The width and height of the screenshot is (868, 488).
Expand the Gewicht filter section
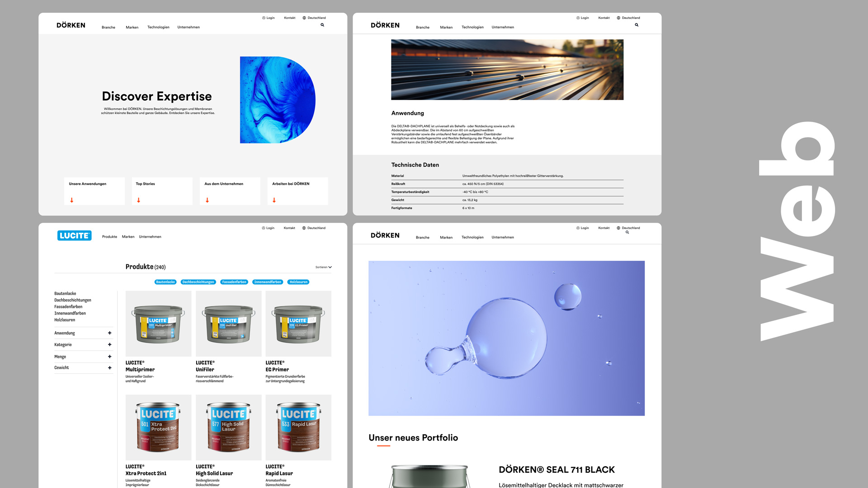109,368
